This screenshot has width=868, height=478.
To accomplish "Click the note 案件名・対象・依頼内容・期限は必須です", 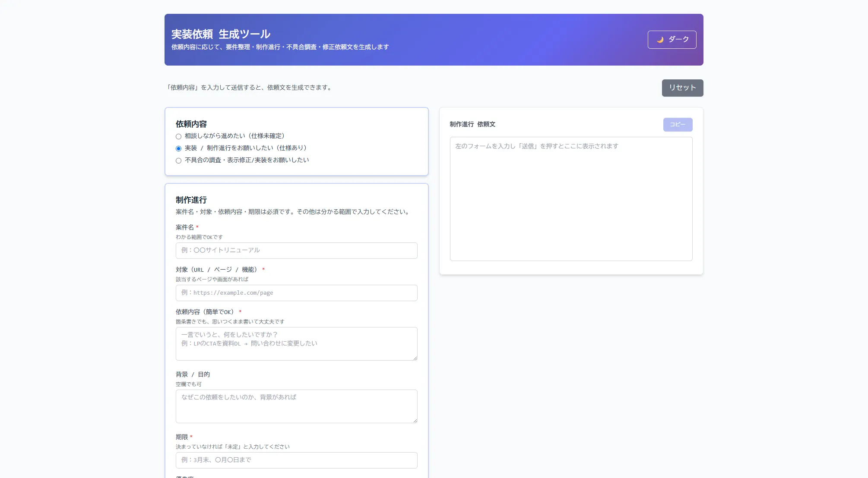I will (293, 212).
